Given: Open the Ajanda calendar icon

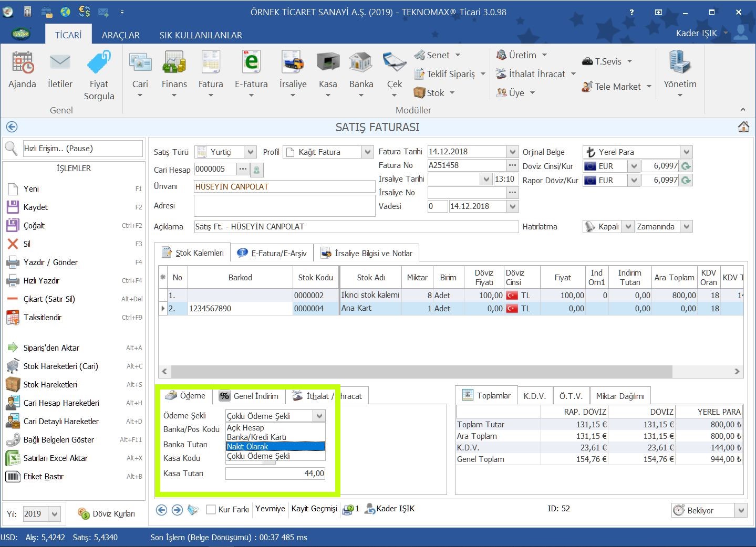Looking at the screenshot, I should [x=22, y=63].
